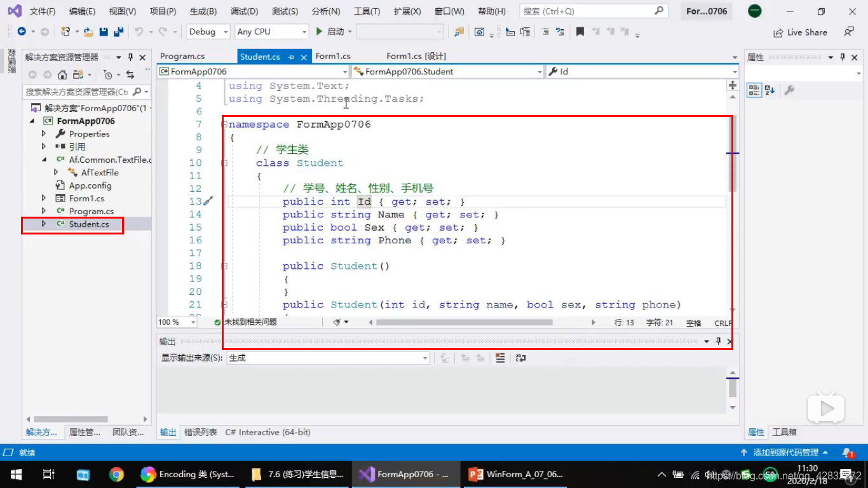Image resolution: width=868 pixels, height=488 pixels.
Task: Navigate backward using toolbar back arrow
Action: pyautogui.click(x=22, y=32)
